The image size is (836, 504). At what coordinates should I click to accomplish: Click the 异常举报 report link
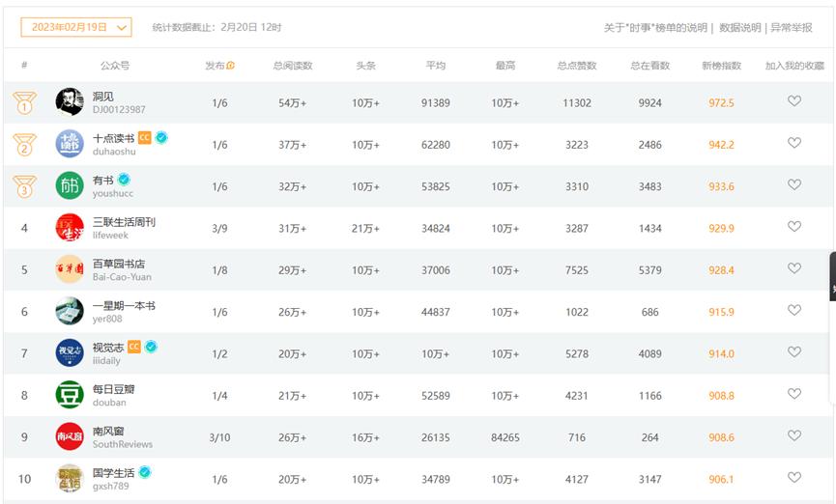(792, 28)
